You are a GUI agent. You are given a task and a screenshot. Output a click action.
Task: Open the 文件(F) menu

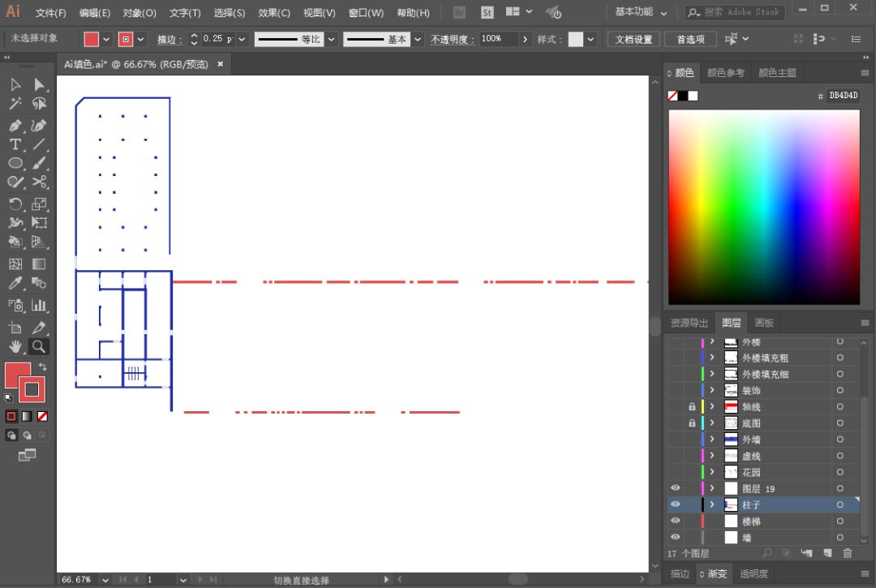tap(50, 13)
